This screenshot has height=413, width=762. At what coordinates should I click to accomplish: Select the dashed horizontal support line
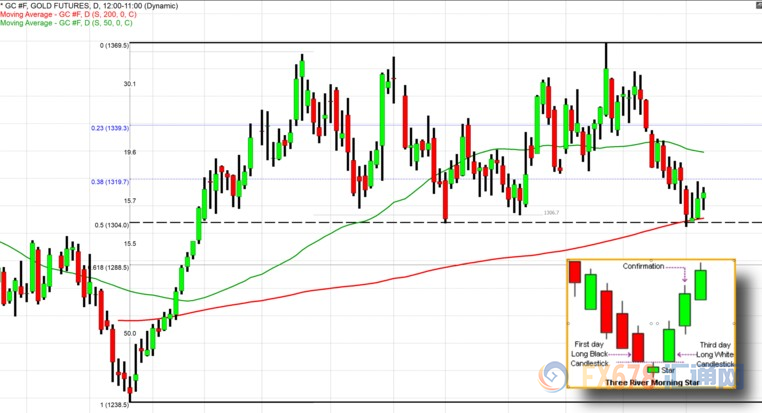tap(400, 221)
